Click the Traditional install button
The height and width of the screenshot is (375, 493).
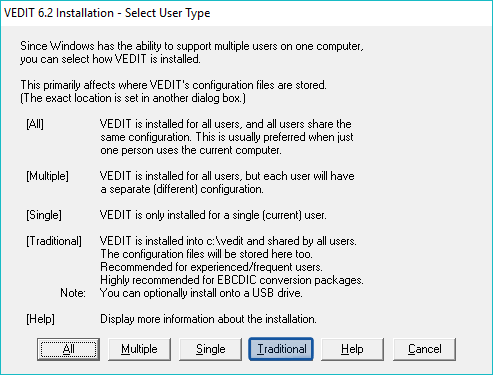coord(281,349)
